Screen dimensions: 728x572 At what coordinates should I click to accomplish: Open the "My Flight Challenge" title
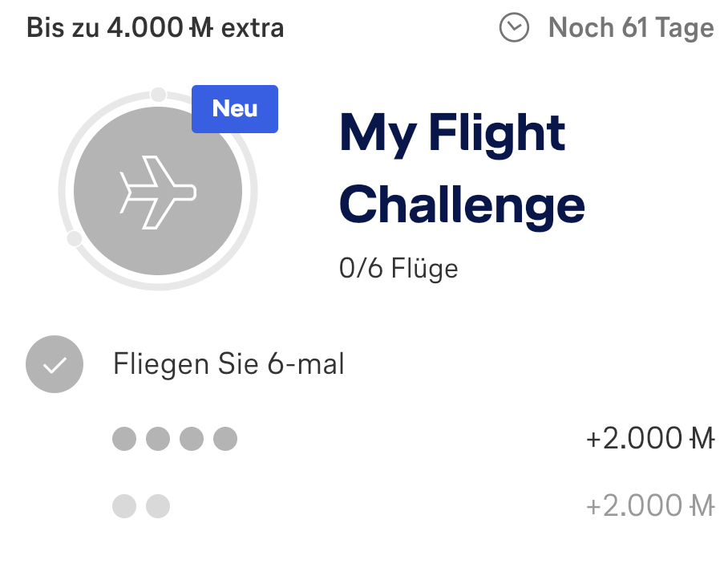[x=461, y=168]
